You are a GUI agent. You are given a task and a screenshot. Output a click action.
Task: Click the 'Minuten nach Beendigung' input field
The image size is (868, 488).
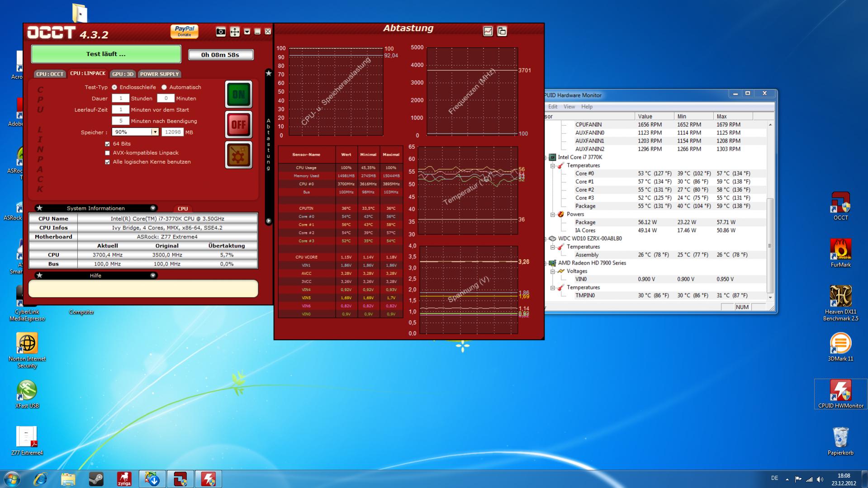120,121
